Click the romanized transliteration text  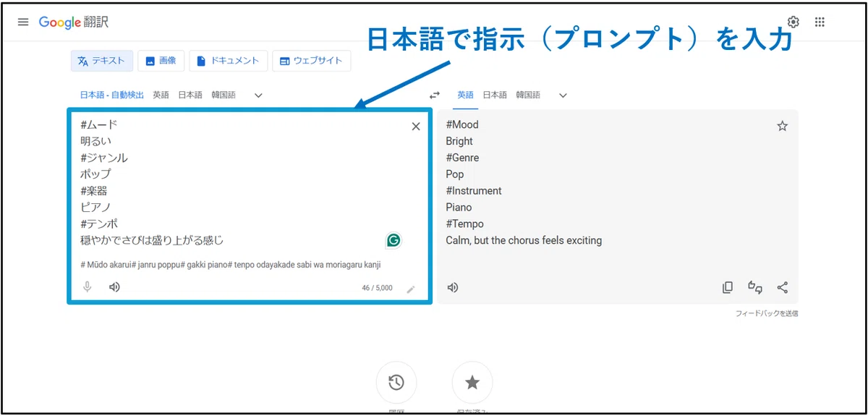pos(231,265)
